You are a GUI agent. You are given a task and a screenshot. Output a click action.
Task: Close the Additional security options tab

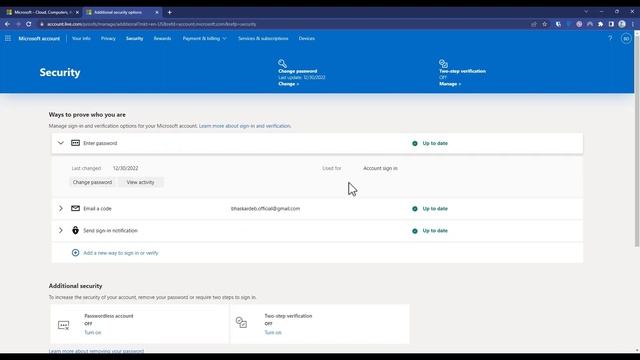point(157,12)
